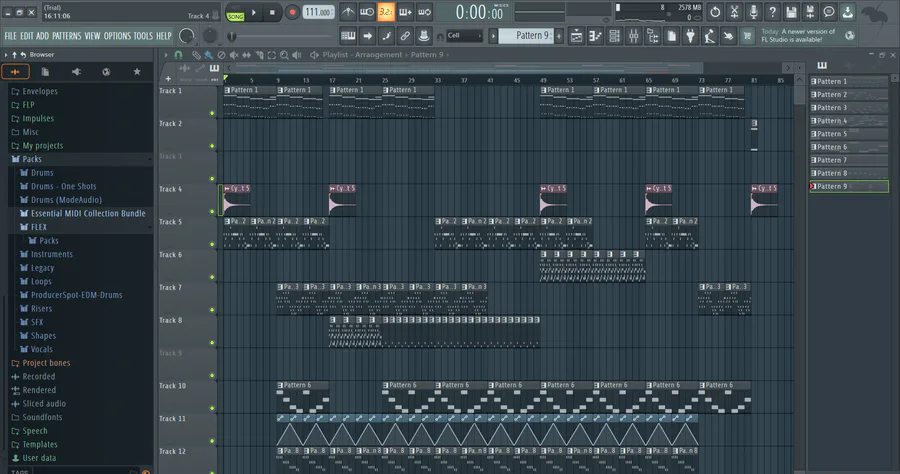Mute Track 7 with its green light
The width and height of the screenshot is (900, 474).
212,310
